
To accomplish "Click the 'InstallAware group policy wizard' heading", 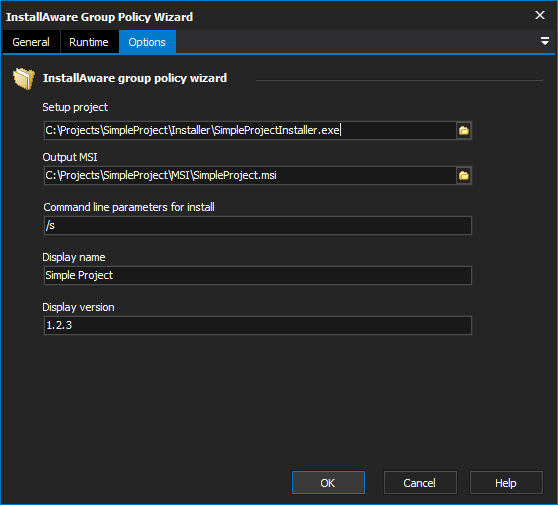I will [135, 78].
